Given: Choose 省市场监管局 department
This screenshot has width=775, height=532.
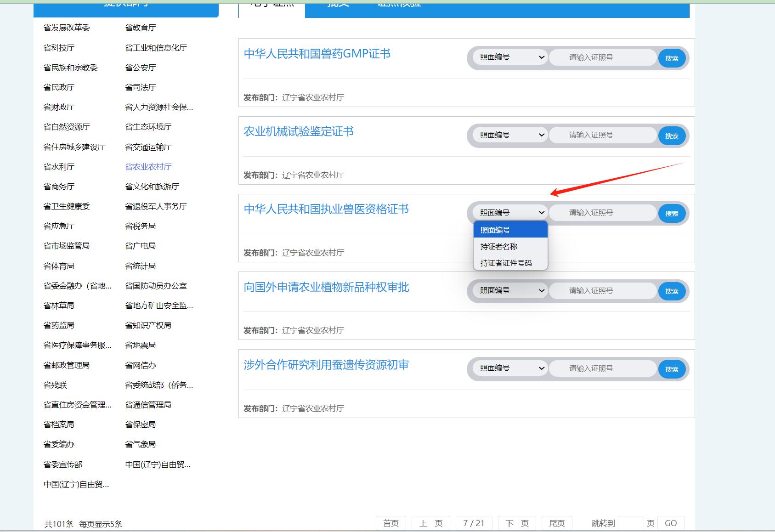Looking at the screenshot, I should (66, 246).
